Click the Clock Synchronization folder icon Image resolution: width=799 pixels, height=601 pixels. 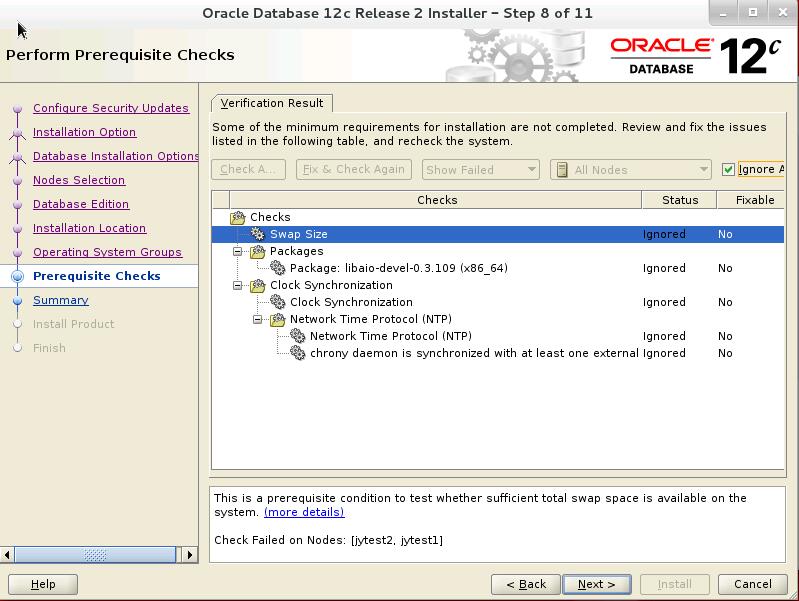coord(257,285)
